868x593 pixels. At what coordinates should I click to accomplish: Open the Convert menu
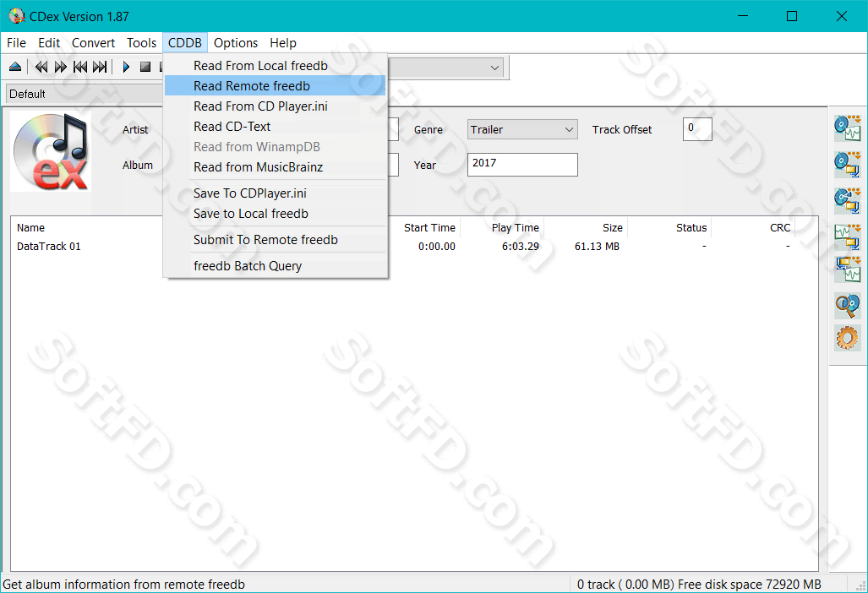point(93,43)
